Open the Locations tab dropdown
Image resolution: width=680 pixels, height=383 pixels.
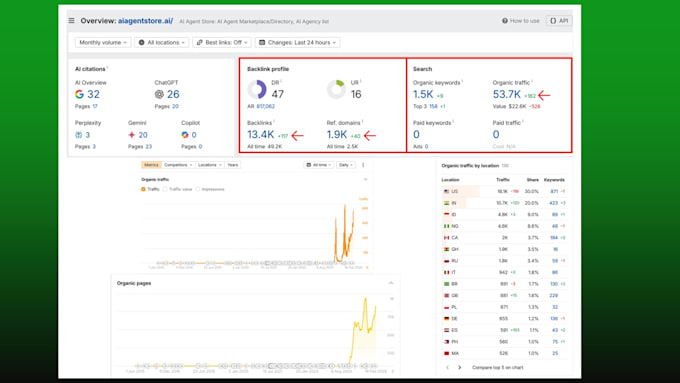[209, 165]
